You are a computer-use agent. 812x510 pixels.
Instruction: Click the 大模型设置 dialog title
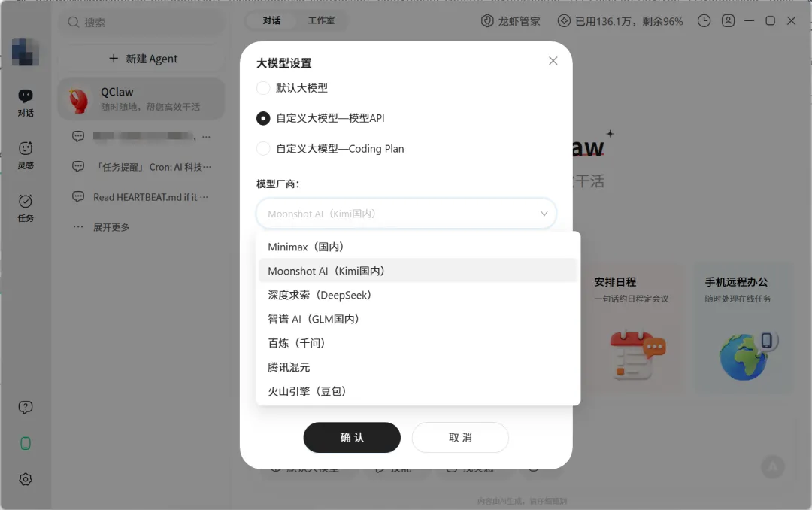click(283, 63)
